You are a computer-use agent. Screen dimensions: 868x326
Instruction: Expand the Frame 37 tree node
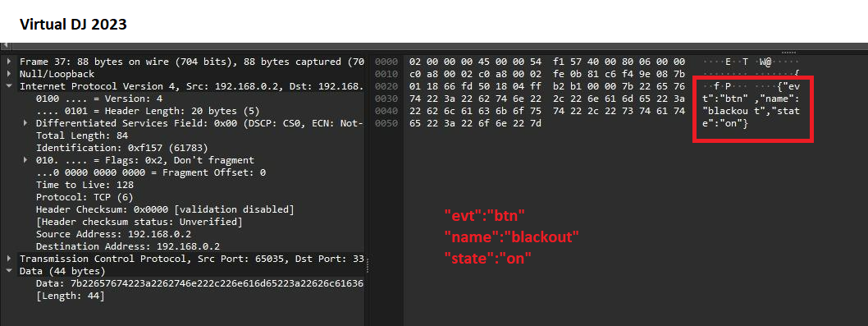point(9,62)
